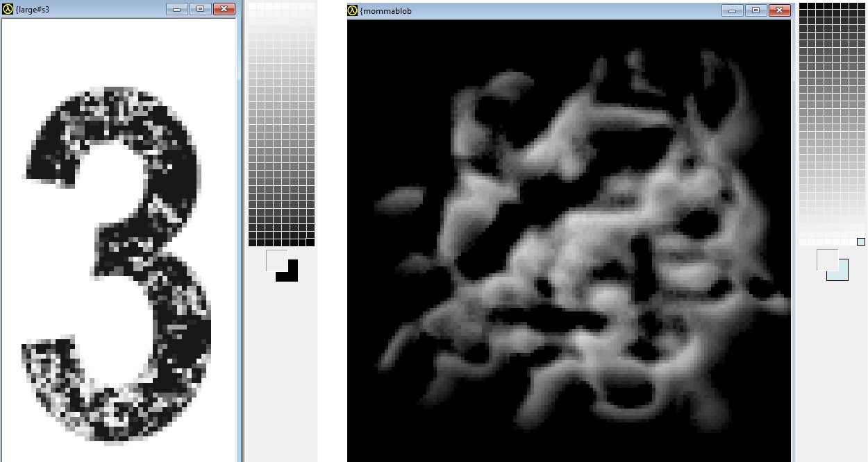Click the {large#s3 window title bar
868x462 pixels.
pos(97,9)
